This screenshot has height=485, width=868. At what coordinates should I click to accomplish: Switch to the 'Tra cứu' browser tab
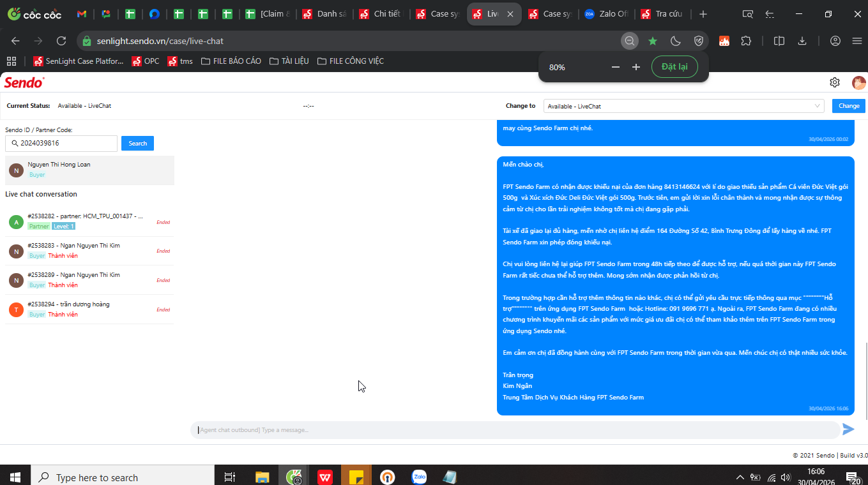tap(664, 14)
